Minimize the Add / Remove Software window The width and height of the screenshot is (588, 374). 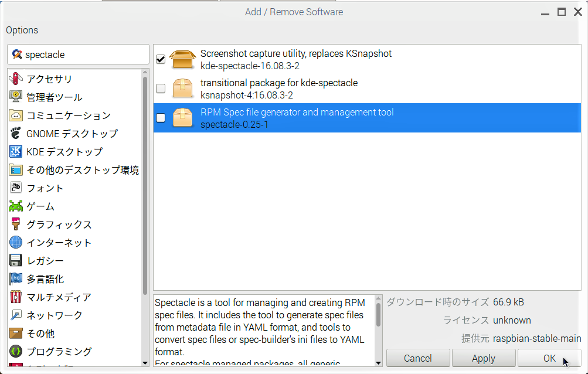545,13
